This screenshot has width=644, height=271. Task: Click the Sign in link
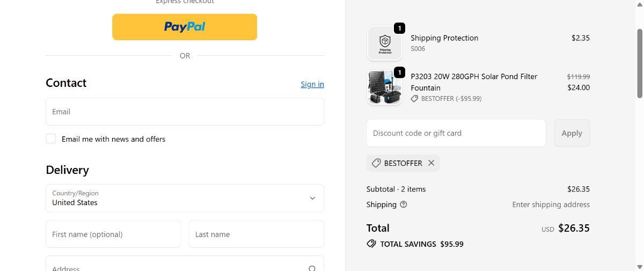coord(312,84)
